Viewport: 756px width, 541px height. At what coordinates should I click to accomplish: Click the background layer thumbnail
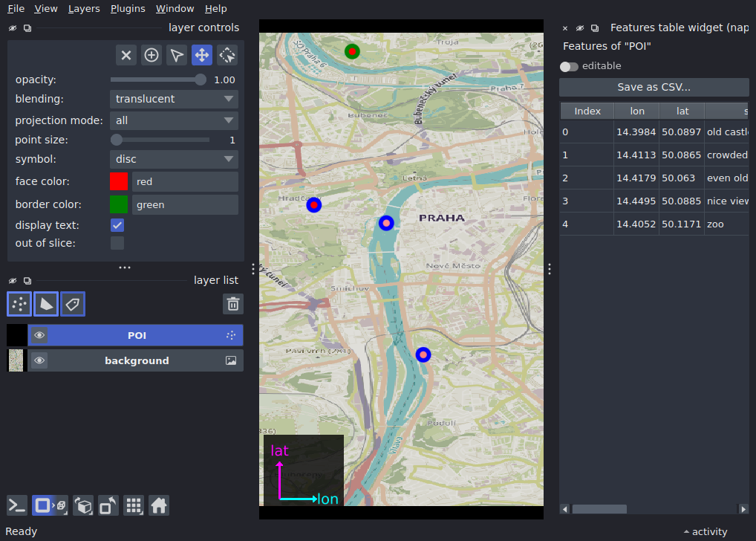16,360
